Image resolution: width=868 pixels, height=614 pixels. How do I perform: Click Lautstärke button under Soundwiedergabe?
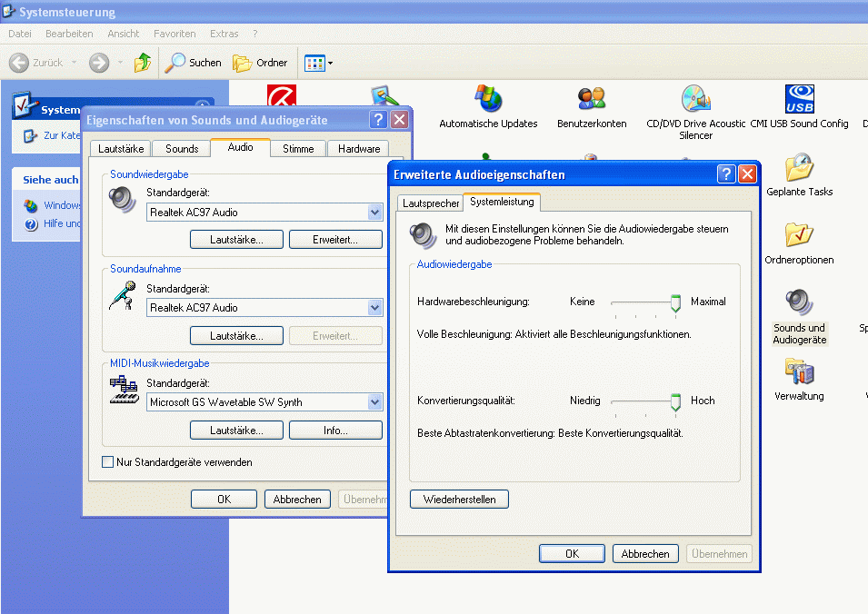[236, 240]
